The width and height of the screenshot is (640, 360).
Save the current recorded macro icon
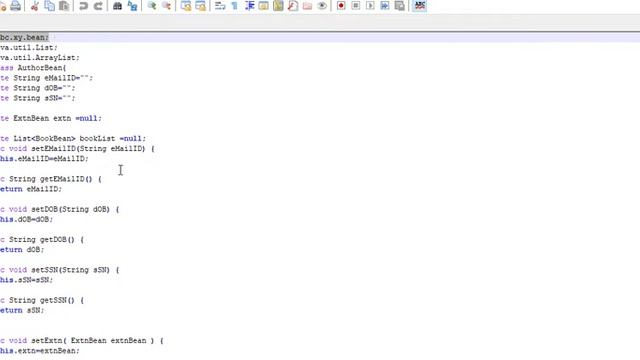[x=400, y=6]
